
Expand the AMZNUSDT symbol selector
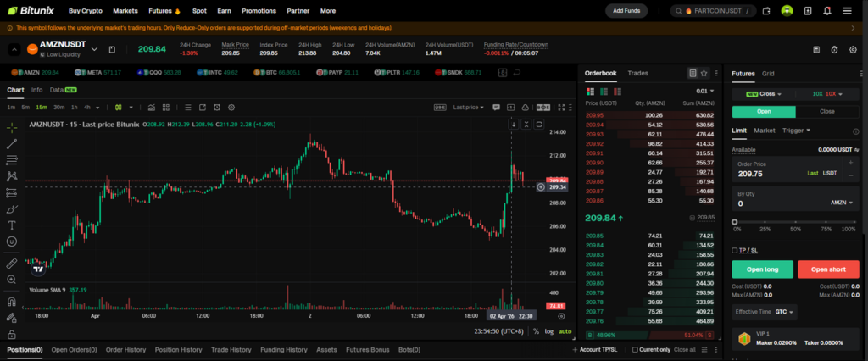pos(94,49)
